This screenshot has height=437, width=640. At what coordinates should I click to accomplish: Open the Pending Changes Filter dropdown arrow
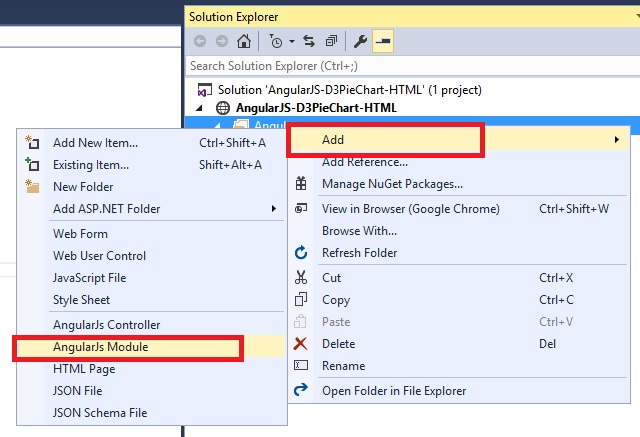point(291,41)
